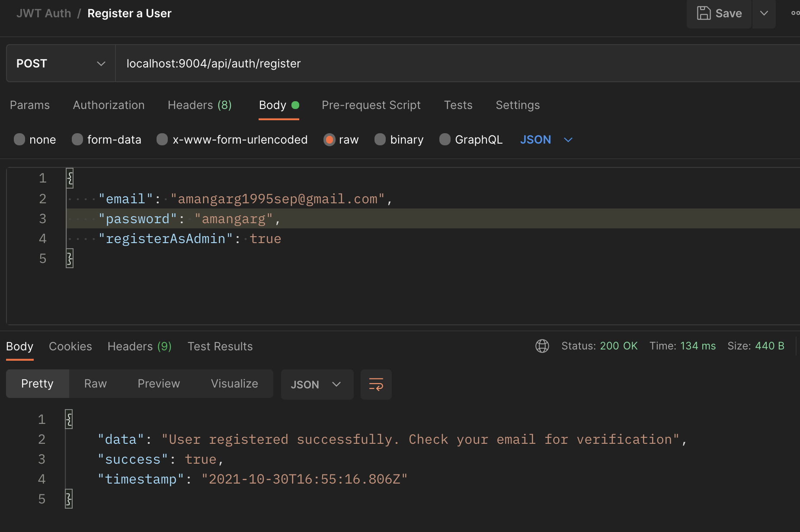Click the Save button

click(719, 13)
